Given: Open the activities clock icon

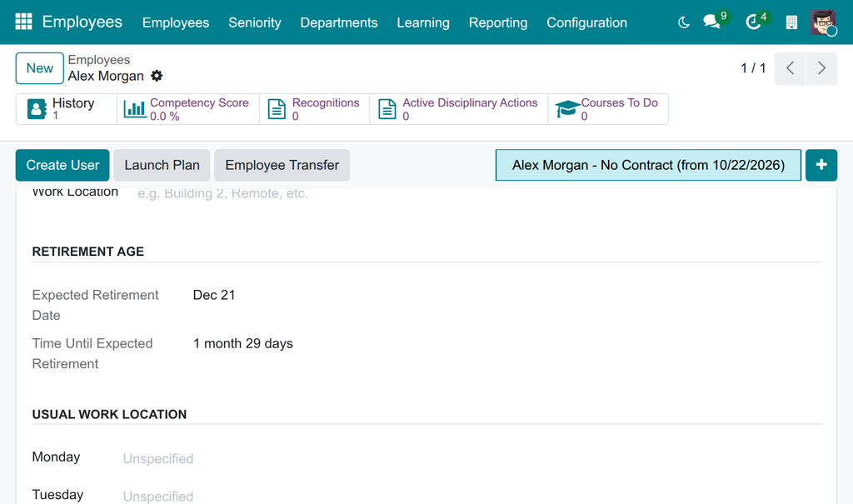Looking at the screenshot, I should [x=753, y=22].
